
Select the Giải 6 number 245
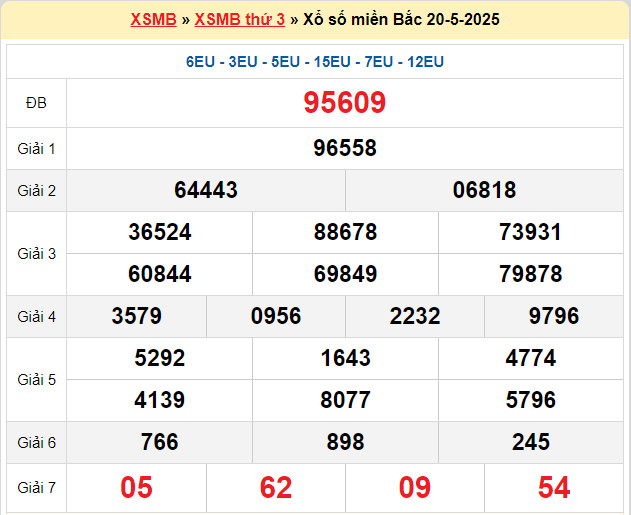click(530, 442)
